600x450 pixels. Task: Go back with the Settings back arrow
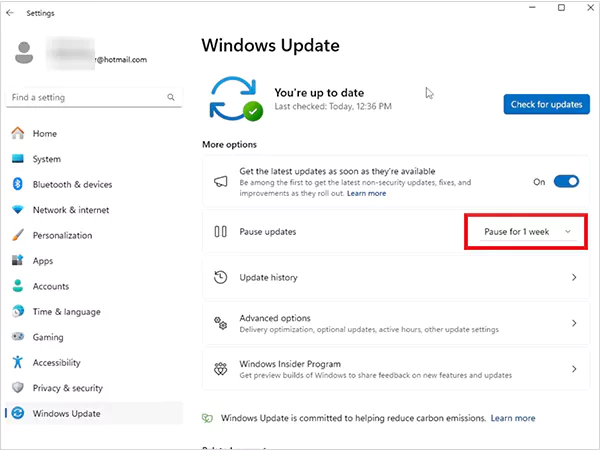(x=10, y=13)
